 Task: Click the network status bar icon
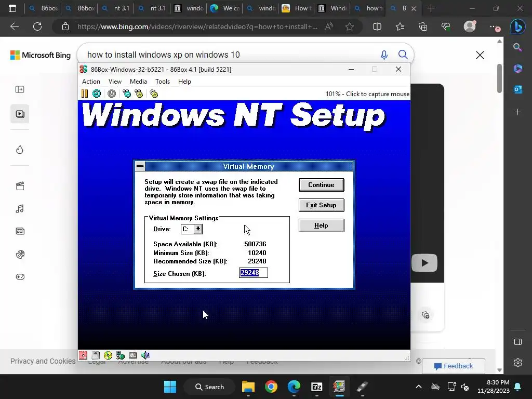(x=121, y=355)
